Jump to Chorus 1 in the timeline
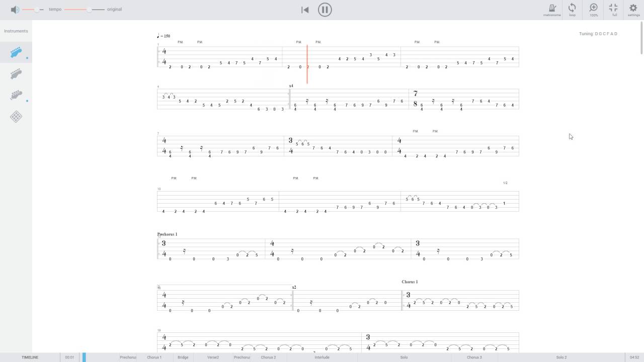The width and height of the screenshot is (644, 362). pyautogui.click(x=154, y=357)
